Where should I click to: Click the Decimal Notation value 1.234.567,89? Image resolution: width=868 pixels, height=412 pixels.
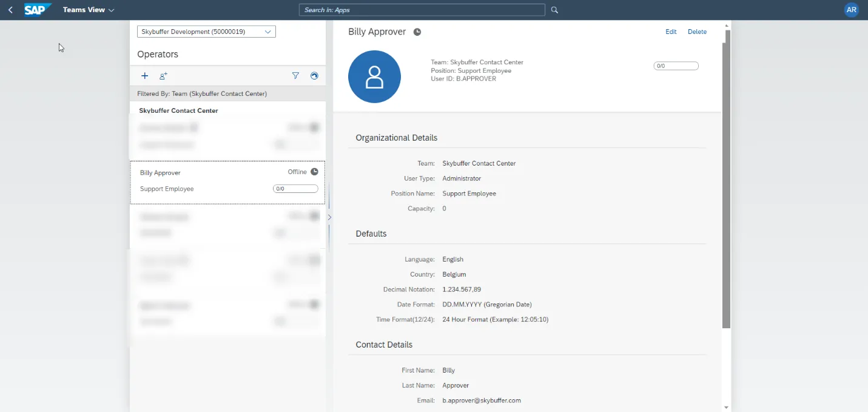point(462,289)
